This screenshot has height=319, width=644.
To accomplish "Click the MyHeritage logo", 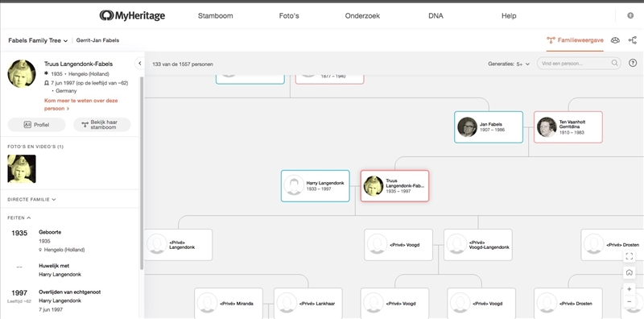I will coord(132,15).
